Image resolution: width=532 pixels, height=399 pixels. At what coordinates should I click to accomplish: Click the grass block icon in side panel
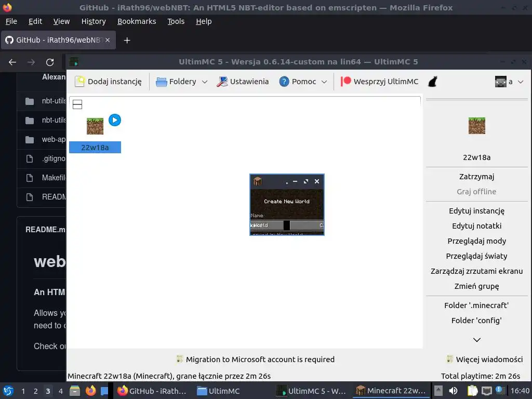(x=477, y=126)
